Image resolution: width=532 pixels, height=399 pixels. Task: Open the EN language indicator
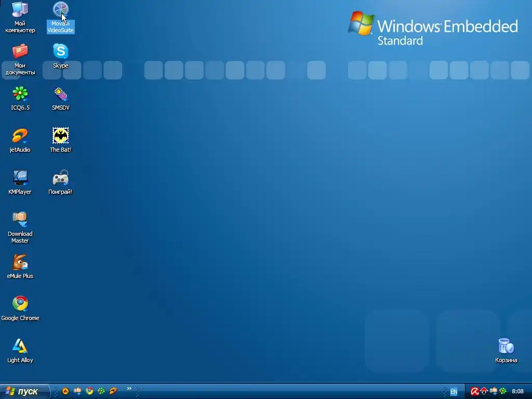[x=454, y=392]
